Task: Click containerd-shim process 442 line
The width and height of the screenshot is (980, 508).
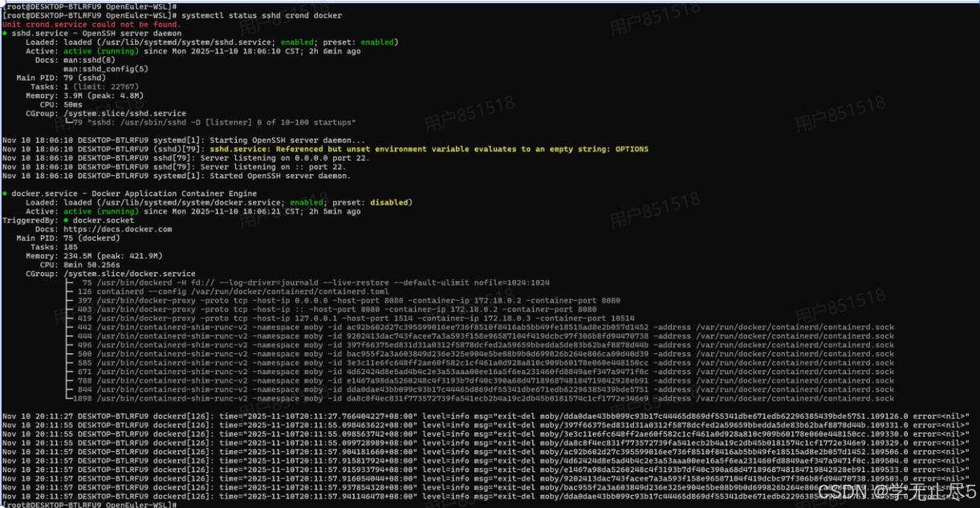Action: coord(481,327)
